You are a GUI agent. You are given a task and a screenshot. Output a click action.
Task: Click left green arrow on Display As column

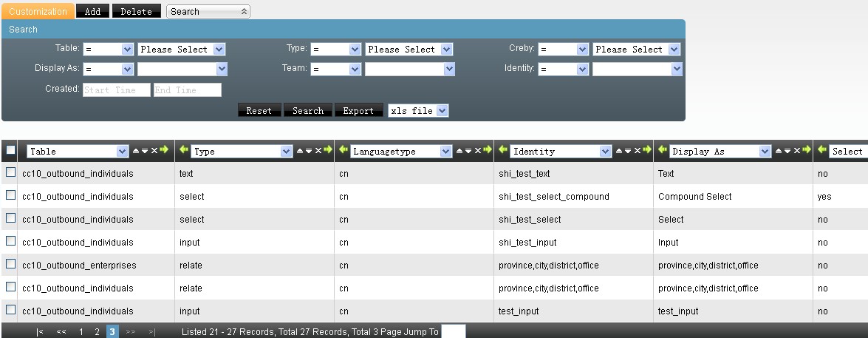[x=662, y=151]
